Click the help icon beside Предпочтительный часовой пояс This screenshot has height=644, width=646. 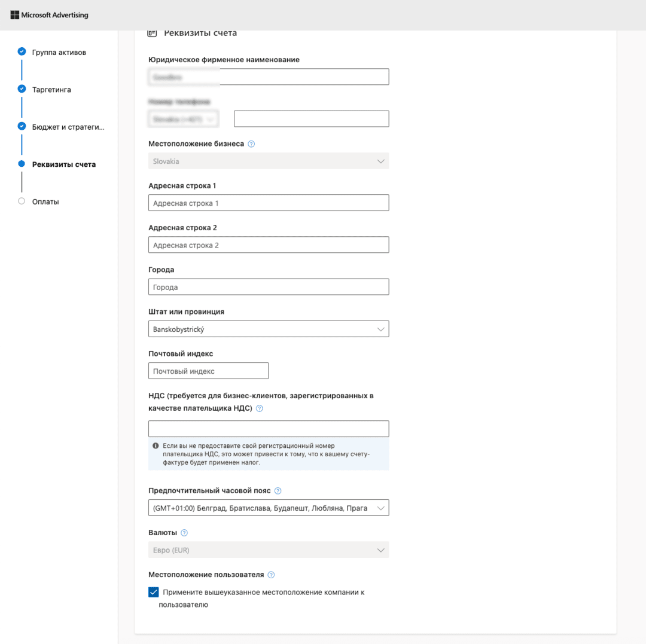point(278,490)
